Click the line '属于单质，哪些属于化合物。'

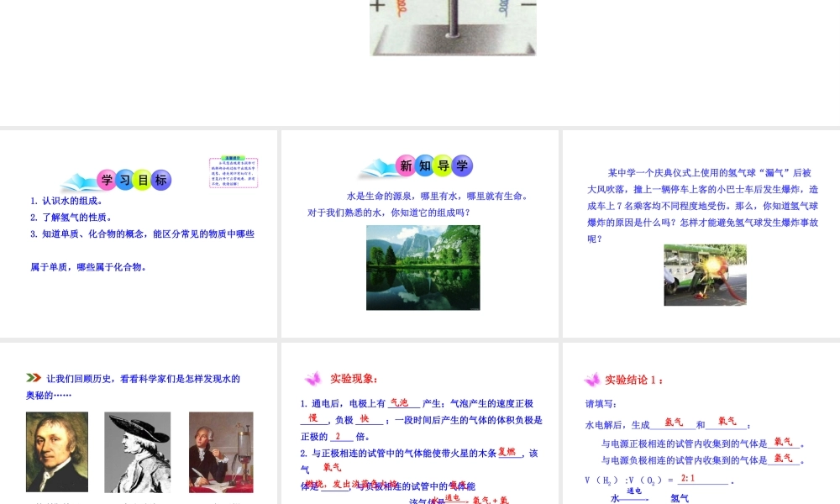[88, 267]
